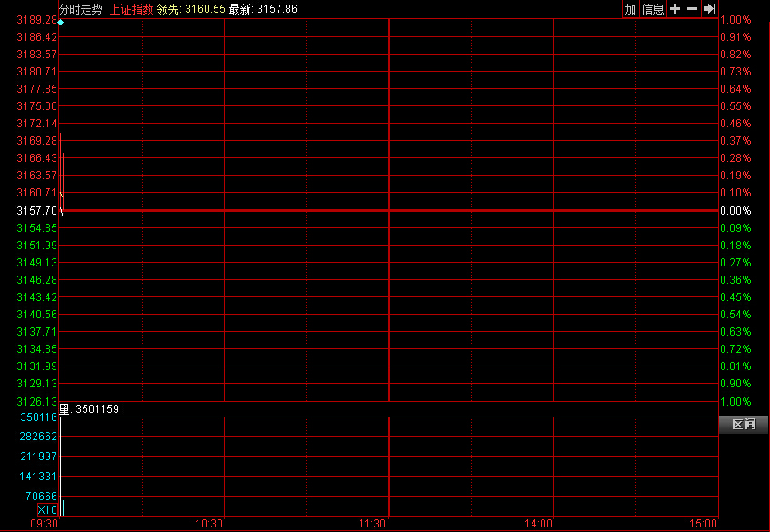Click the minus zoom-out icon

coord(692,9)
